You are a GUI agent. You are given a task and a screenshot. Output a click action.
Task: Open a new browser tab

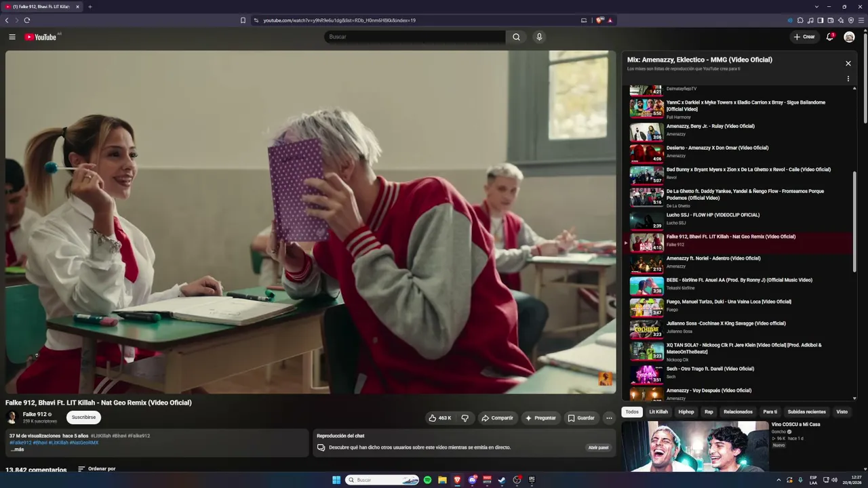(90, 7)
